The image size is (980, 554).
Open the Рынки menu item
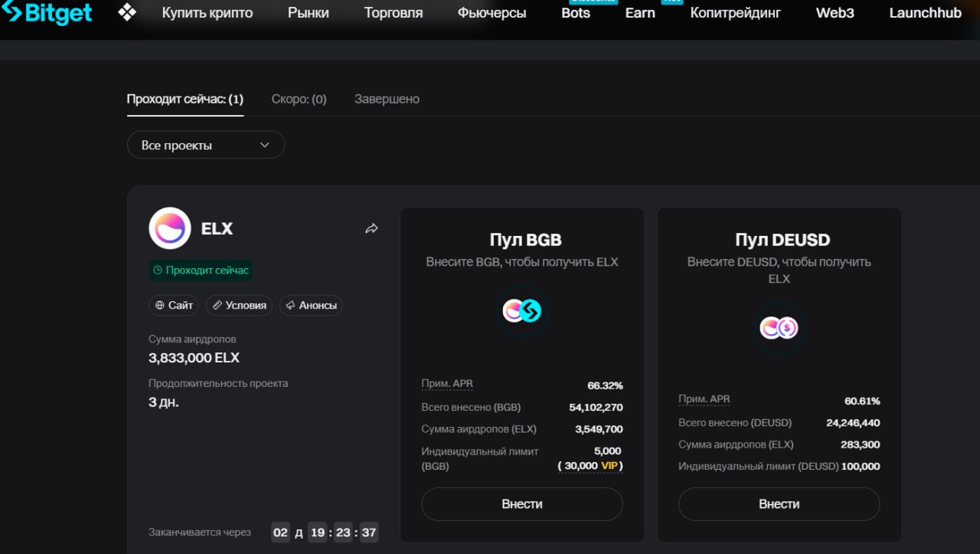click(x=309, y=13)
